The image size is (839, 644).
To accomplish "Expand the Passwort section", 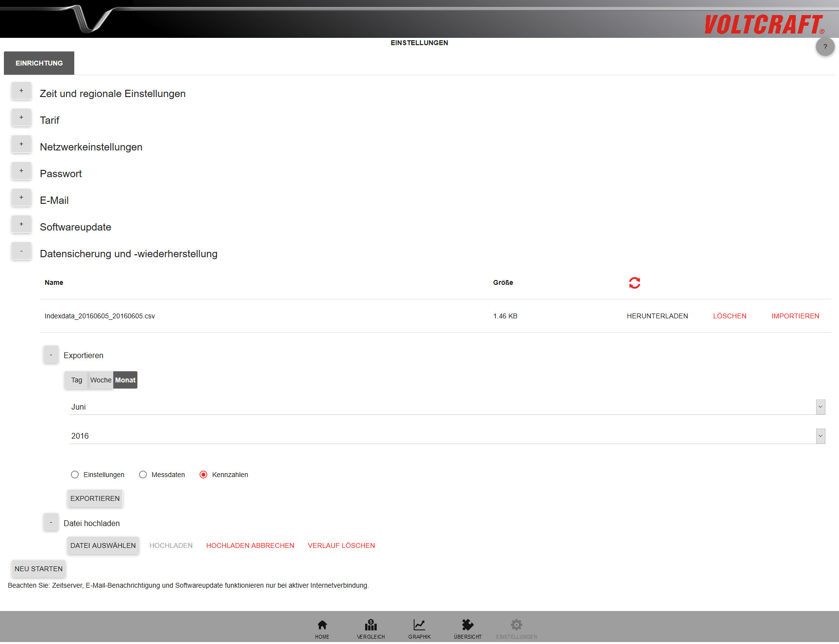I will point(21,171).
